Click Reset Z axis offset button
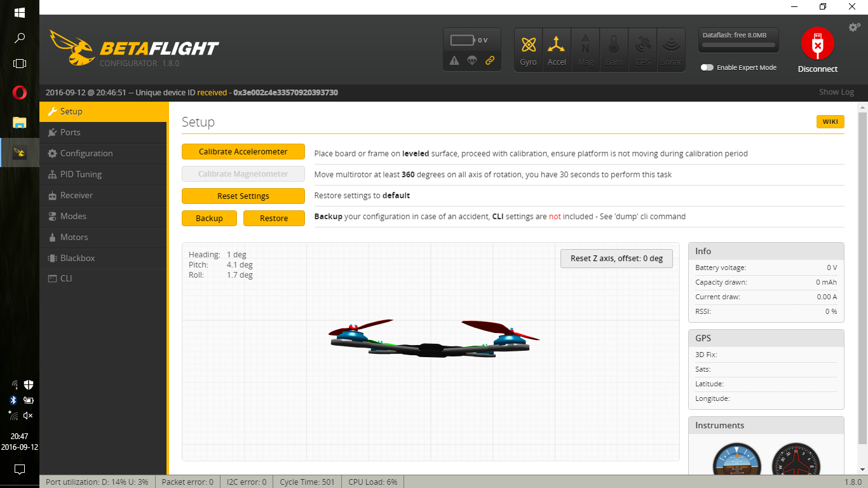 (x=616, y=258)
